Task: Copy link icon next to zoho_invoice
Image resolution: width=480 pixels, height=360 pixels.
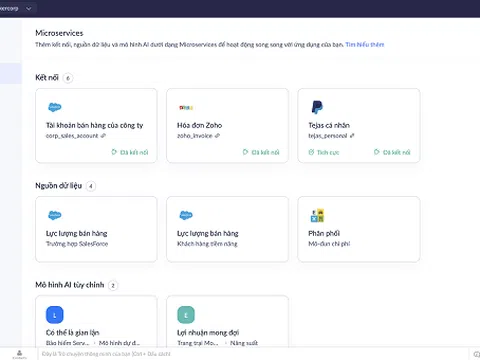Action: point(217,136)
